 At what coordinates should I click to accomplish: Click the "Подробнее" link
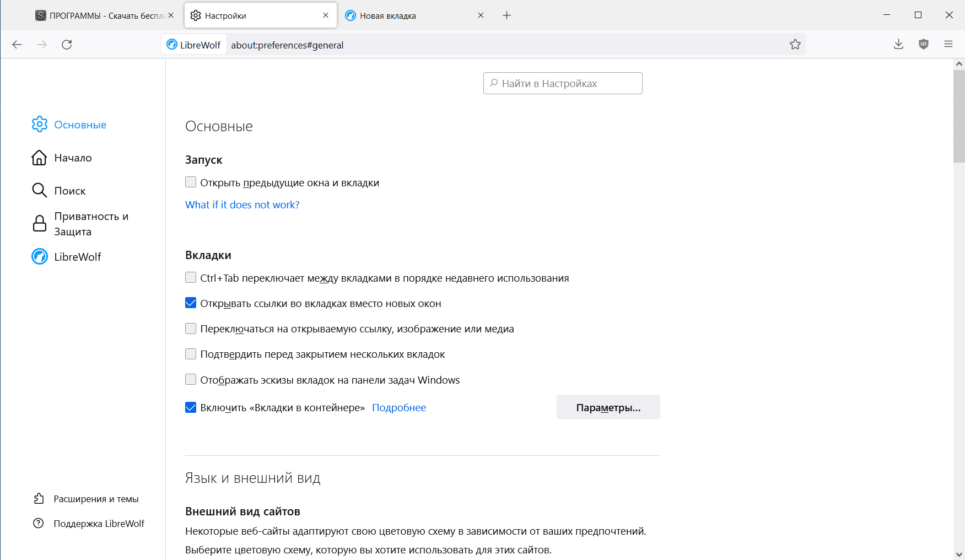point(399,408)
